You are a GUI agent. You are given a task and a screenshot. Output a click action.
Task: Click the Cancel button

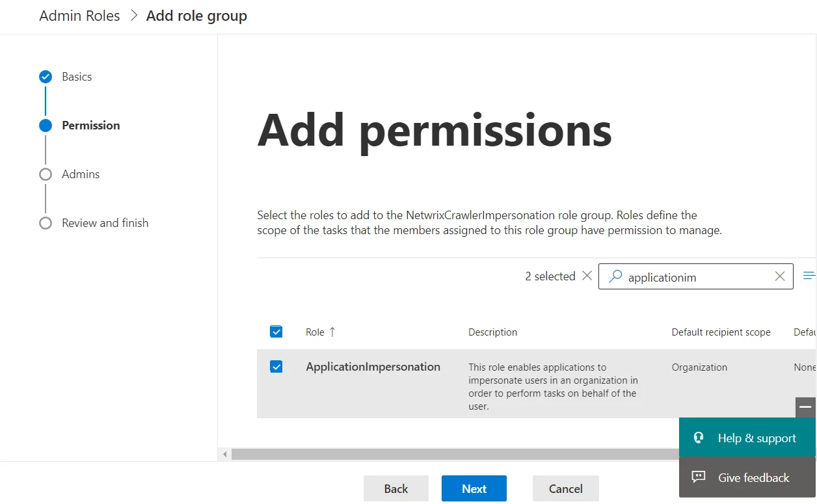coord(566,488)
